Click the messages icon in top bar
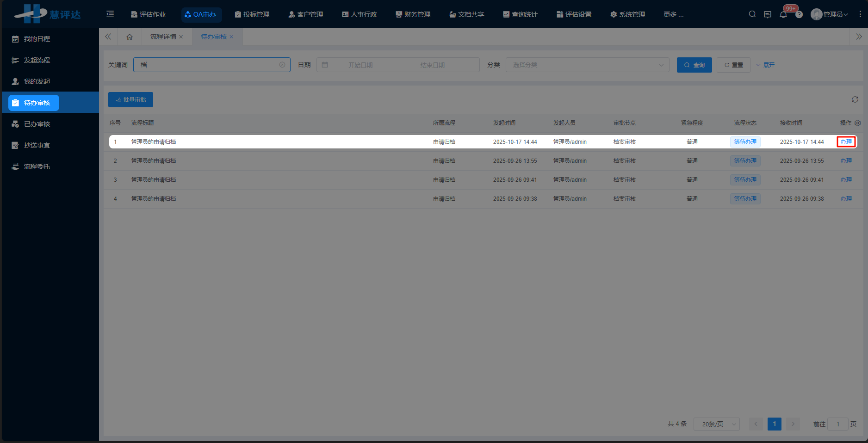 click(x=768, y=14)
